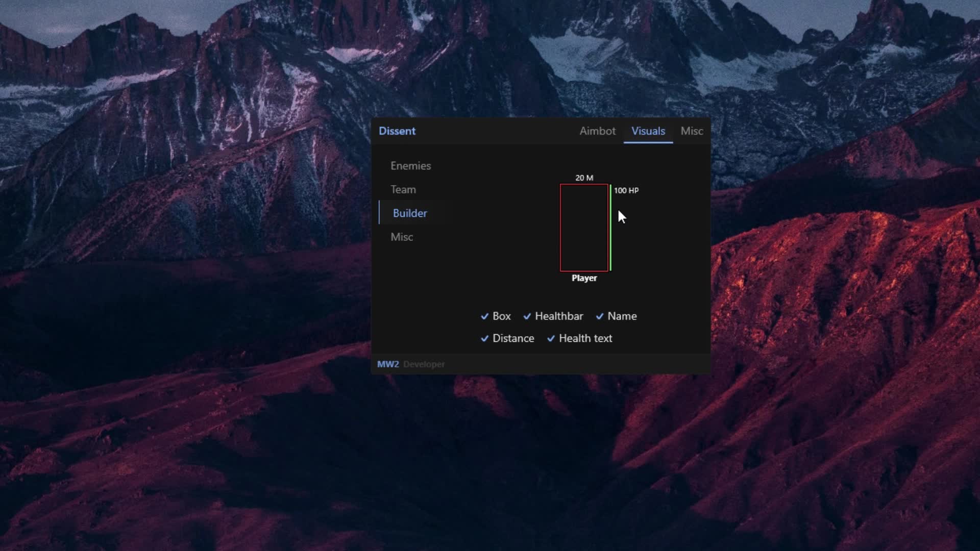
Task: Click the MW2 label in footer
Action: 387,364
